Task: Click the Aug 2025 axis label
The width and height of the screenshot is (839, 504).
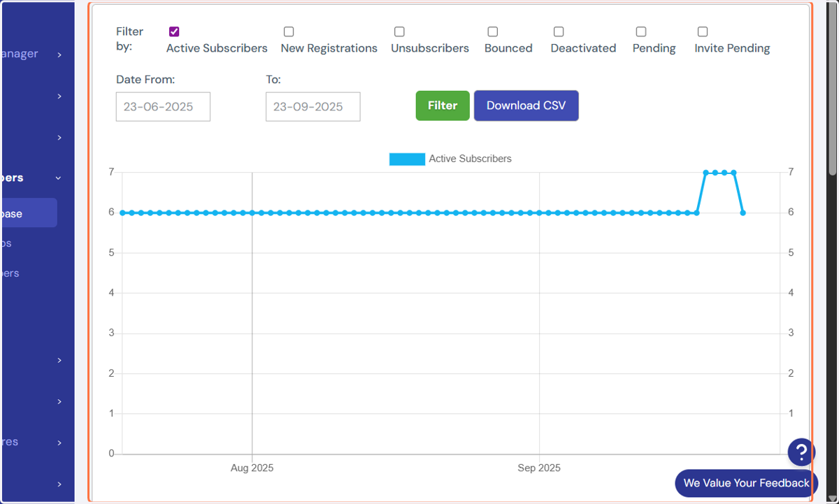Action: pyautogui.click(x=252, y=468)
